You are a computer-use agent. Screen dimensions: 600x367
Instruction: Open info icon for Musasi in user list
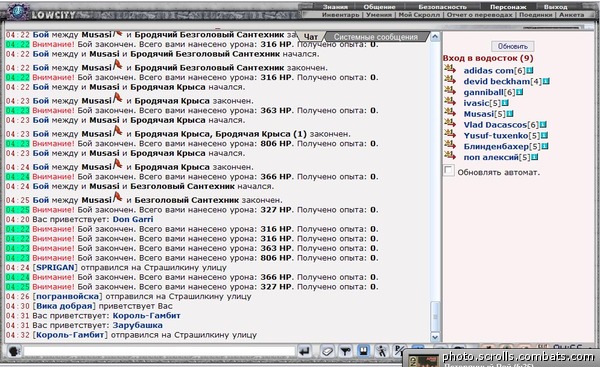coord(510,114)
